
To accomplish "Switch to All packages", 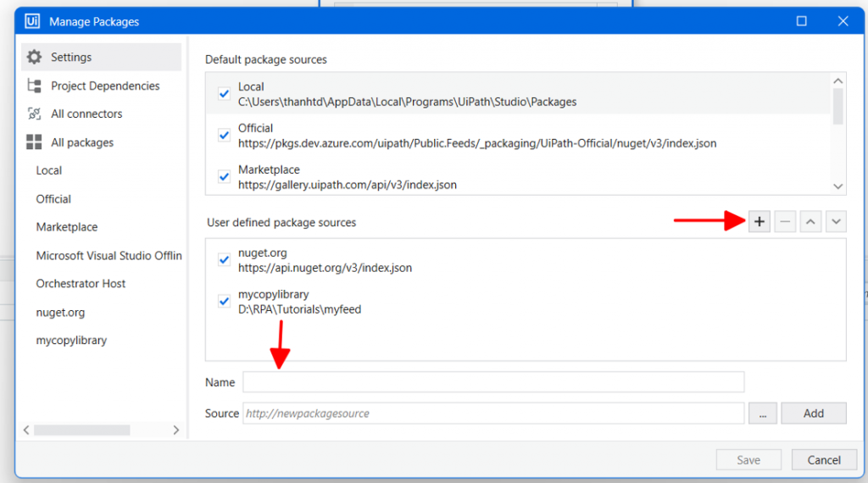I will tap(102, 142).
